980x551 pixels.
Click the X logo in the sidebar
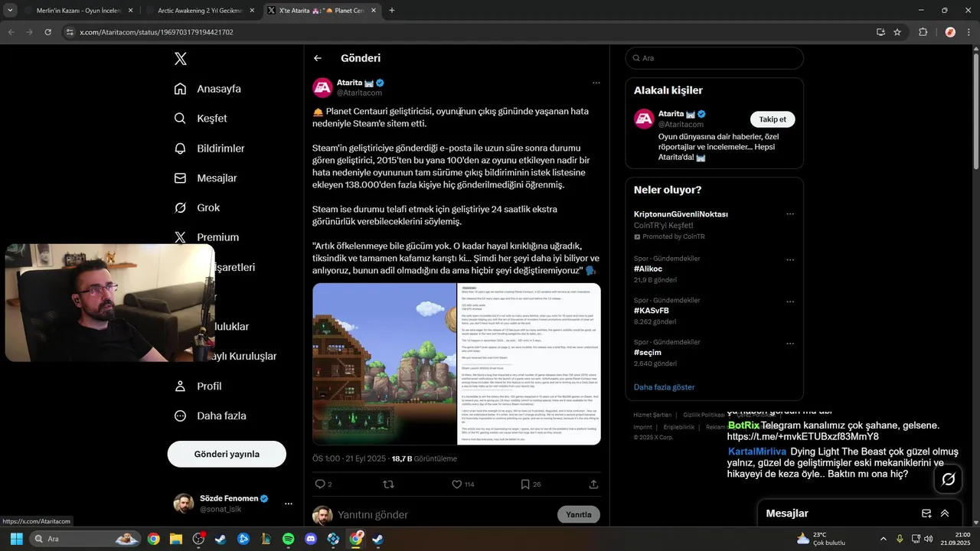pos(180,59)
